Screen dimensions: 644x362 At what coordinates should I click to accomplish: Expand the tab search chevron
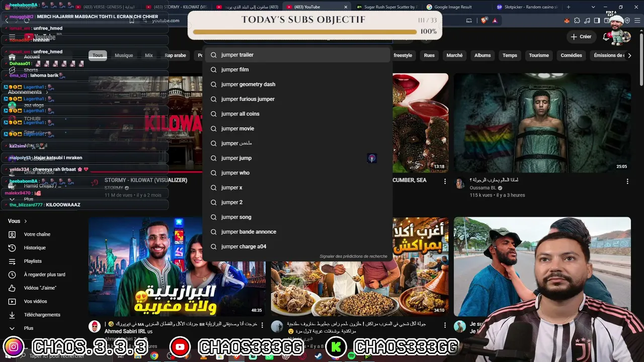pyautogui.click(x=593, y=7)
